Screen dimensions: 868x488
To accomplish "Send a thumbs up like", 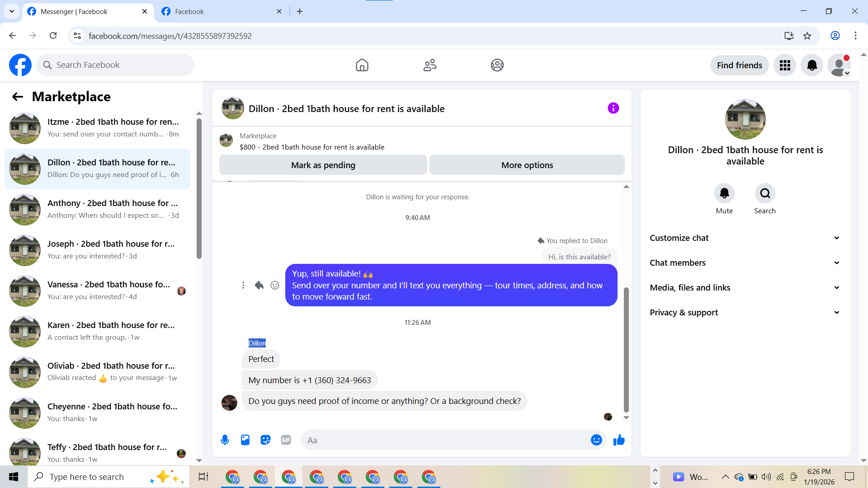I will (x=619, y=440).
